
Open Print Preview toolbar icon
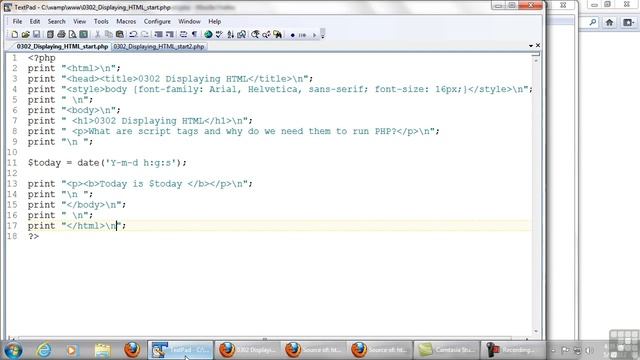[72, 35]
